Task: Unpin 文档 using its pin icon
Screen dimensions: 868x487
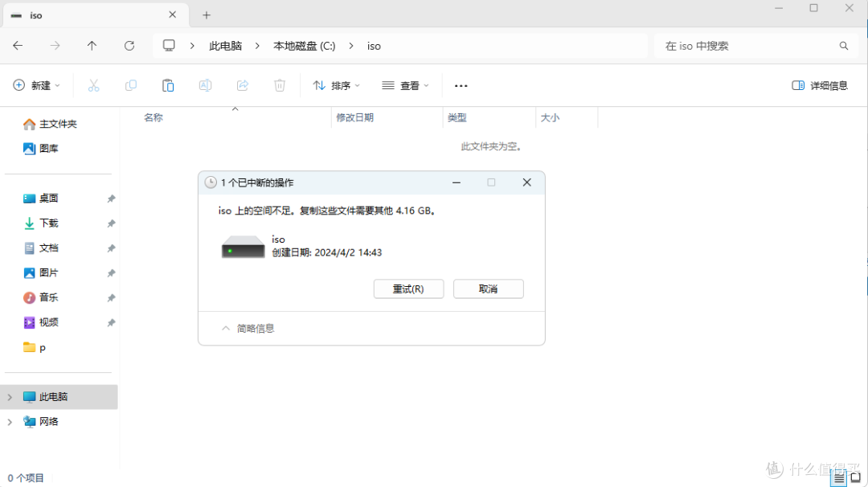Action: pos(111,248)
